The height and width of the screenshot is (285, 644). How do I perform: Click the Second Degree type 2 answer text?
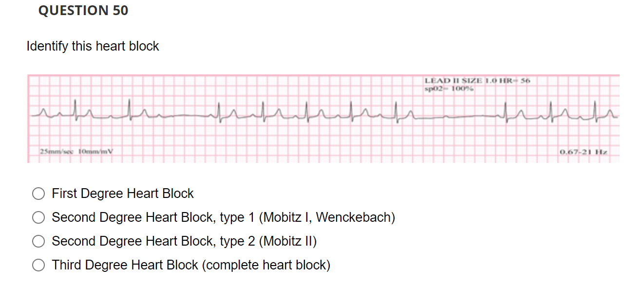pos(184,241)
